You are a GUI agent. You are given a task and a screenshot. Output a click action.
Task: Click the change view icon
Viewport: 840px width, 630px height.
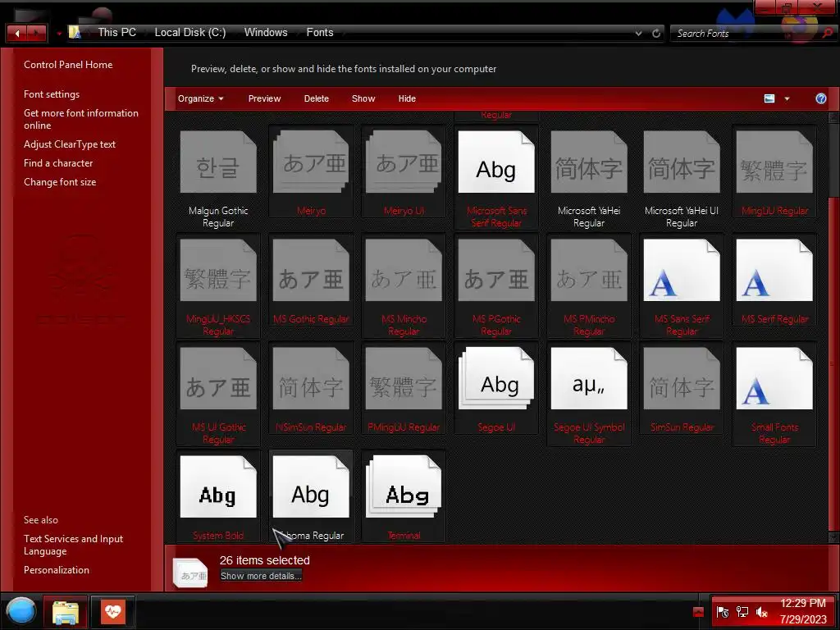pyautogui.click(x=769, y=98)
